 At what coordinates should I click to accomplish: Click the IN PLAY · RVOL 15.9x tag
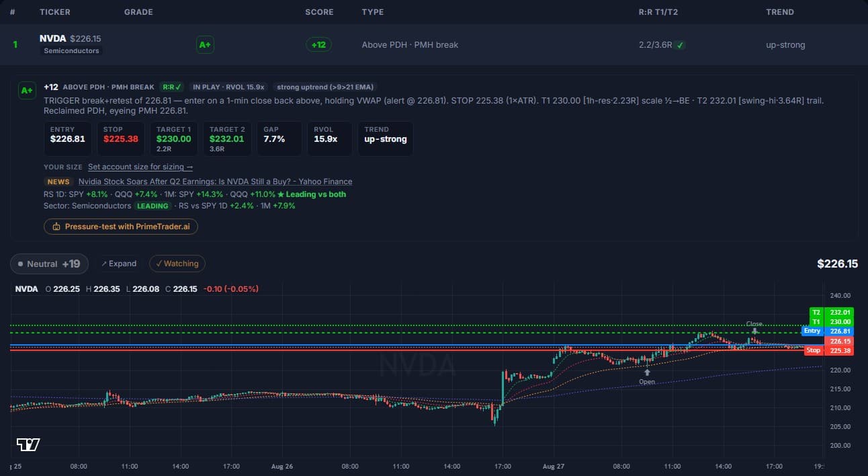tap(228, 87)
